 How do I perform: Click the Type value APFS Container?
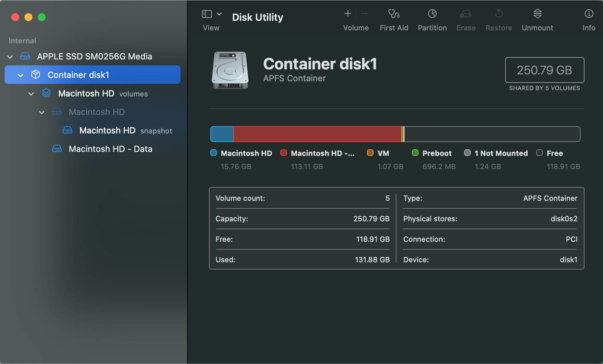coord(550,198)
